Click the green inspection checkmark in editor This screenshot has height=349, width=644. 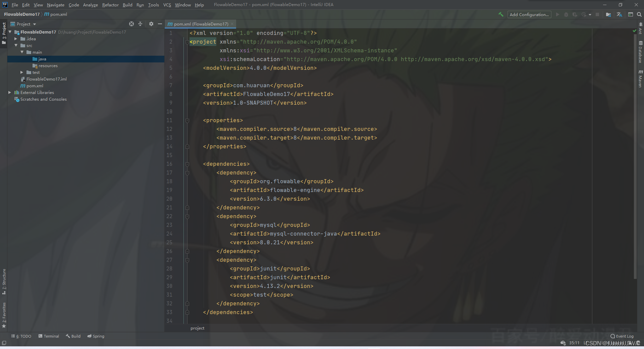pos(634,31)
